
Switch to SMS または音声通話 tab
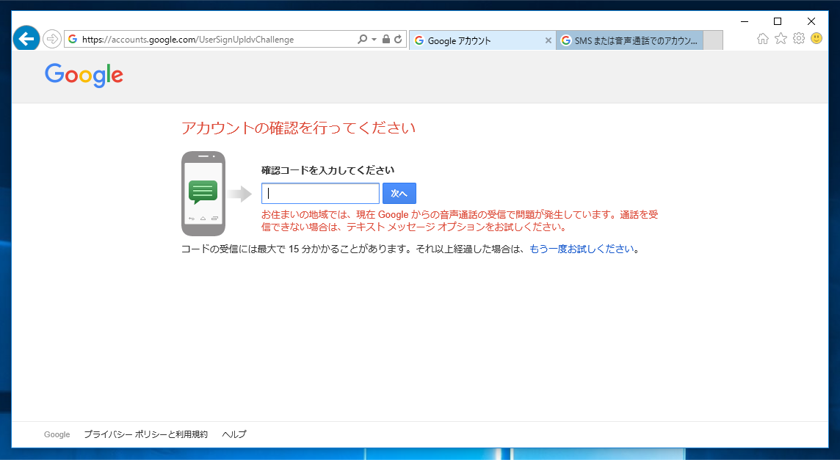pos(629,41)
